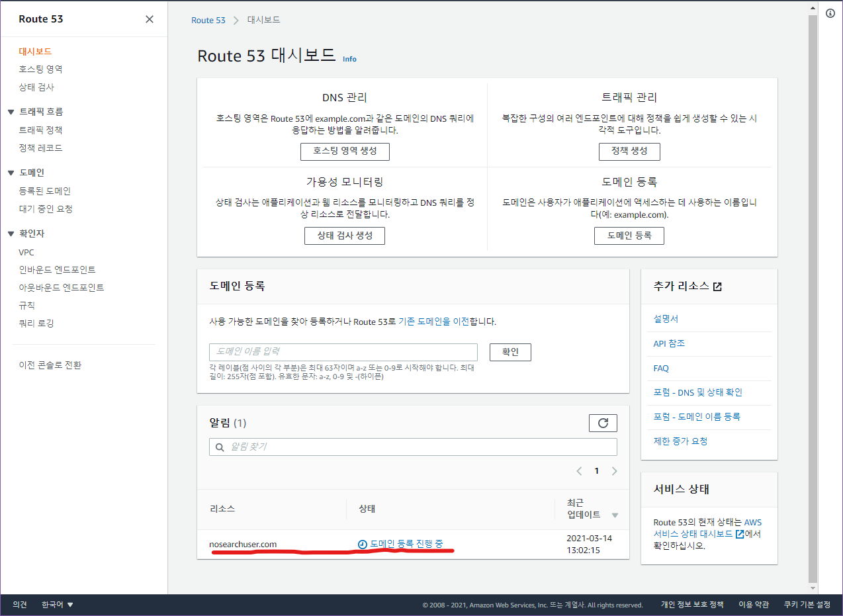The width and height of the screenshot is (843, 616).
Task: Click 의견 in the footer
Action: click(x=20, y=605)
